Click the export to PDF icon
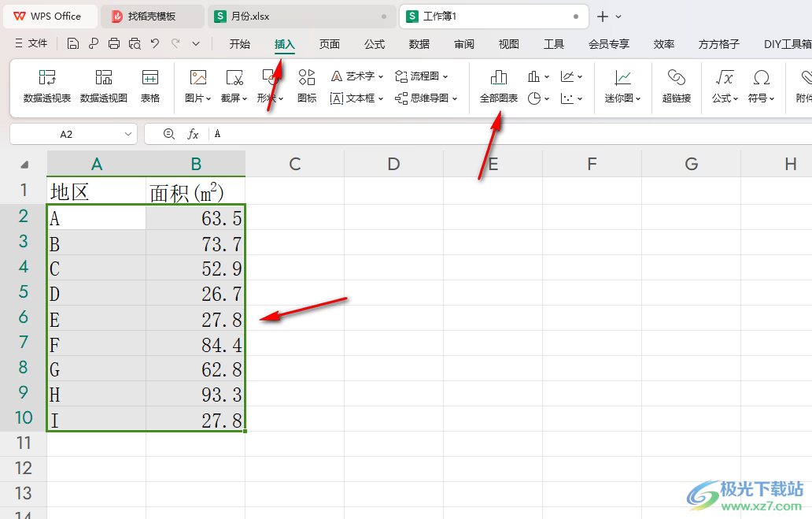Viewport: 812px width, 519px height. click(x=94, y=43)
